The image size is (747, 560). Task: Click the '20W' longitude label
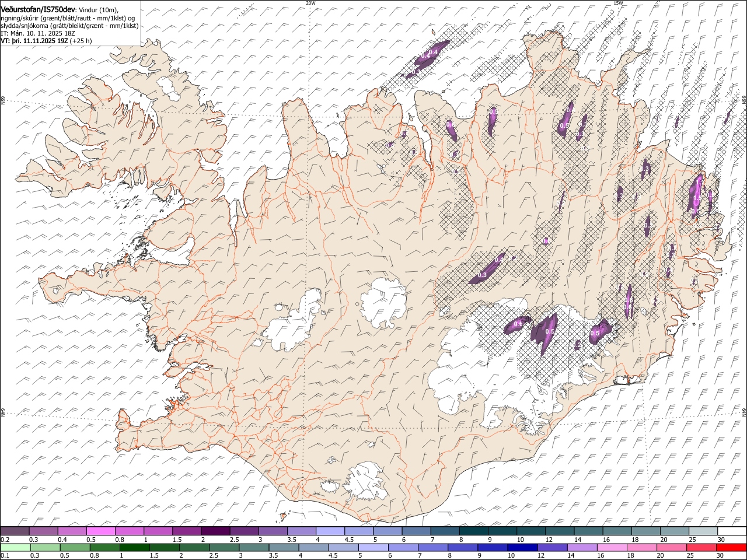[310, 3]
